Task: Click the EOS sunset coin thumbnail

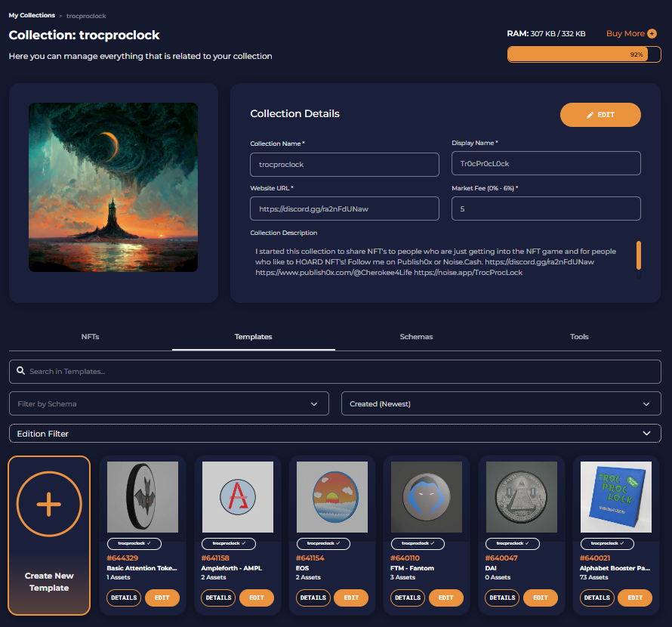Action: pos(332,496)
